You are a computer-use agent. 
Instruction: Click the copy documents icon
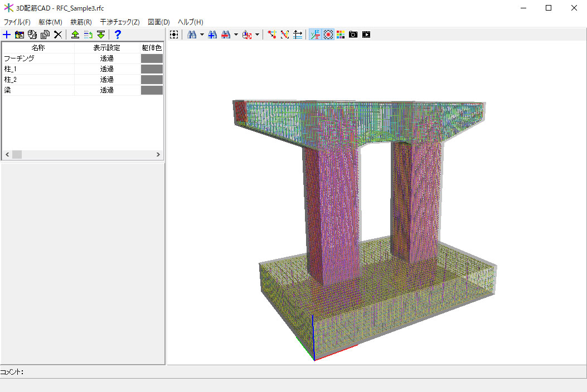(x=45, y=35)
